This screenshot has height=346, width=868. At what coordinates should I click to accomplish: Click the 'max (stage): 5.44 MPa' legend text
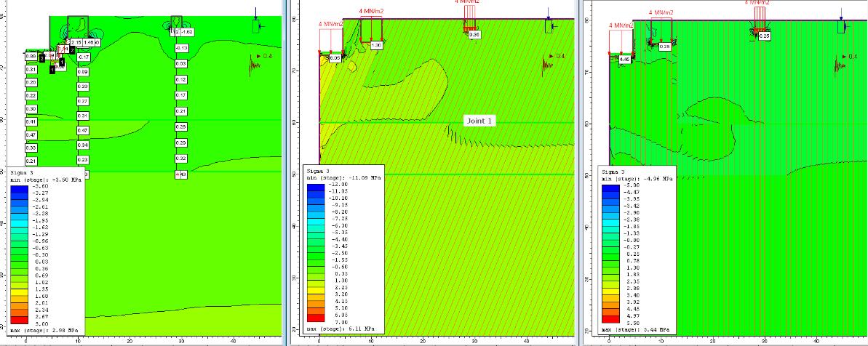click(635, 329)
